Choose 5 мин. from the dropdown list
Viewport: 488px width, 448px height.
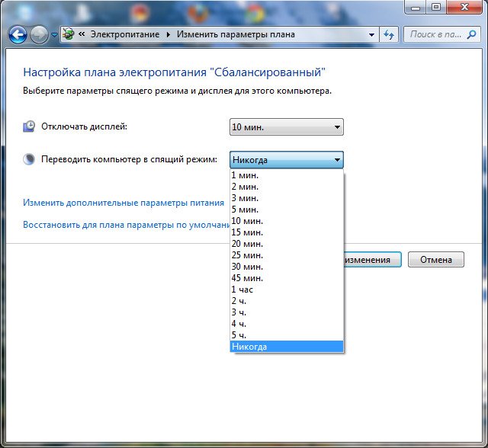[x=287, y=210]
